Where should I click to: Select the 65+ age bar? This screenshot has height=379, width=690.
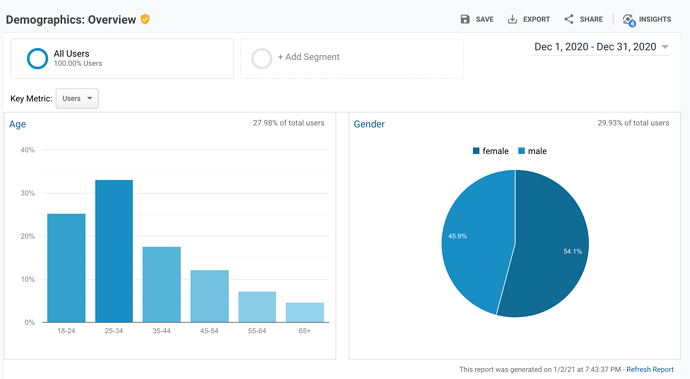305,313
